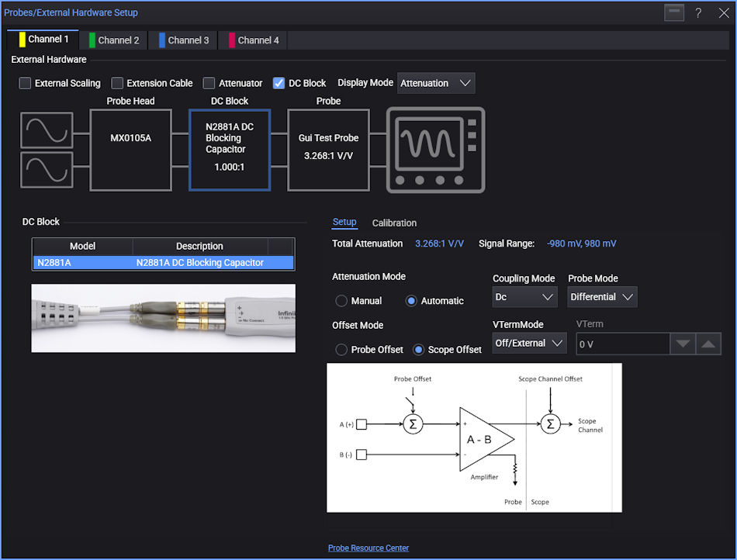This screenshot has height=560, width=737.
Task: Uncheck the DC Block checkbox
Action: tap(279, 83)
